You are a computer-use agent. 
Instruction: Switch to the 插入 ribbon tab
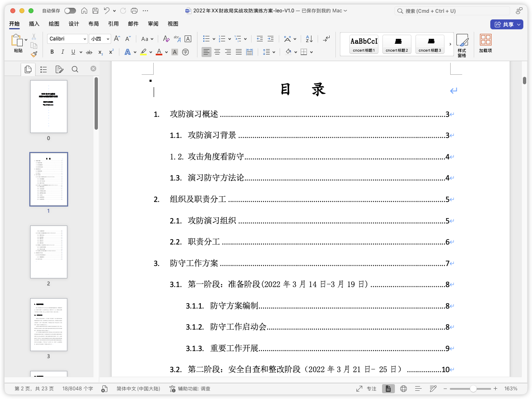pyautogui.click(x=34, y=24)
